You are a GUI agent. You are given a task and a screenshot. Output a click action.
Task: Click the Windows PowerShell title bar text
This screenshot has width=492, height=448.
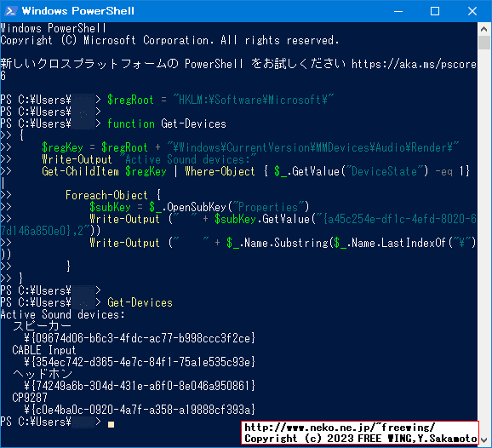click(77, 11)
